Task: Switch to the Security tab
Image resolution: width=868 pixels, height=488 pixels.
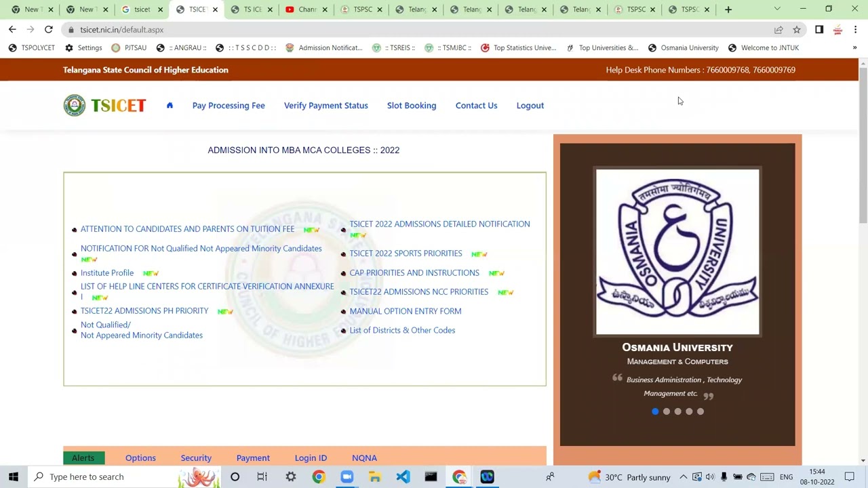Action: [x=196, y=457]
